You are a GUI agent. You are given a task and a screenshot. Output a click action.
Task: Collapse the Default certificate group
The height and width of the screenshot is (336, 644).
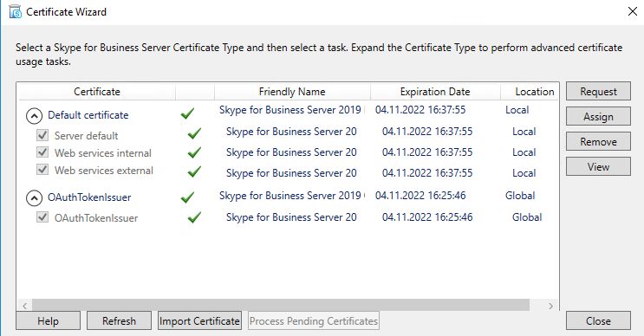click(x=34, y=116)
